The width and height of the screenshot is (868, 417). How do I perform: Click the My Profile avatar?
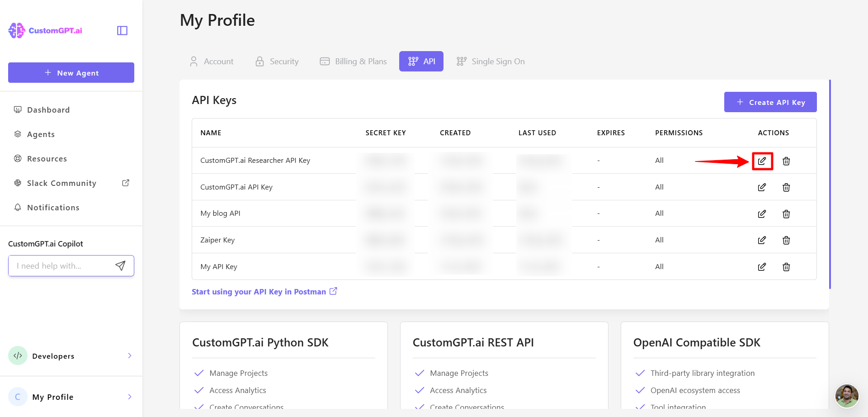click(x=18, y=397)
